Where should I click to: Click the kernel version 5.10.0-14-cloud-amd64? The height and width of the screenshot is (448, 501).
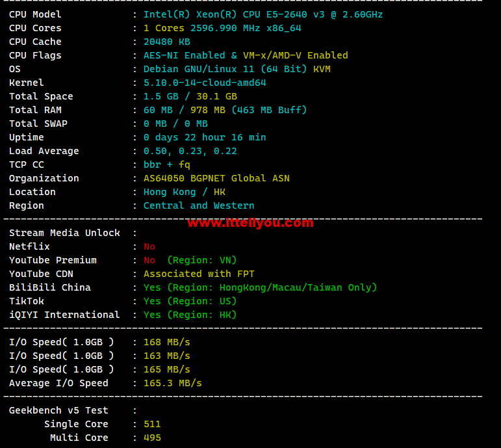click(x=205, y=83)
